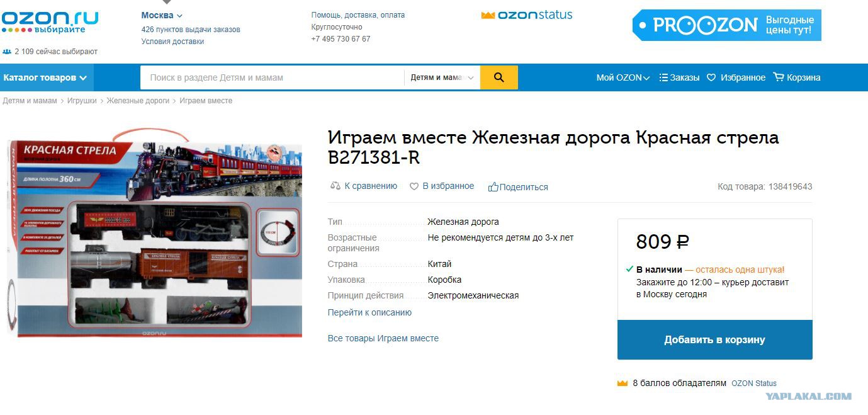
Task: Expand the Москва city selector
Action: click(162, 15)
